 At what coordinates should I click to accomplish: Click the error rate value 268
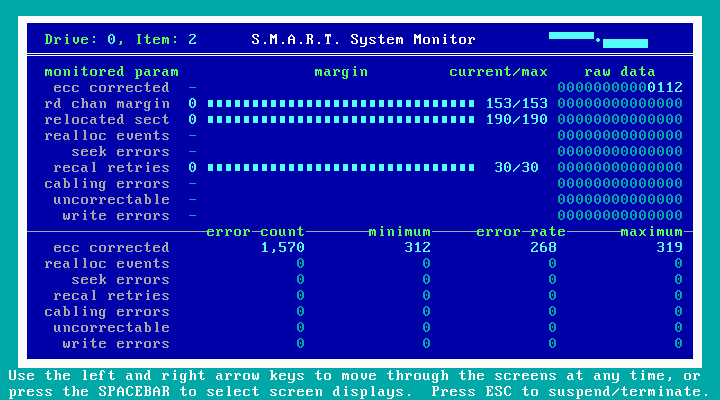click(543, 248)
